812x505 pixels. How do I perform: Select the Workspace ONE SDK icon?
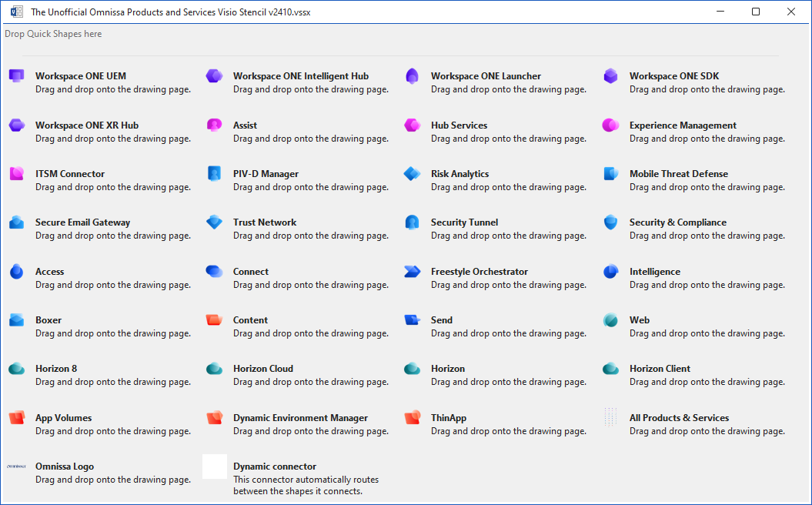coord(610,76)
